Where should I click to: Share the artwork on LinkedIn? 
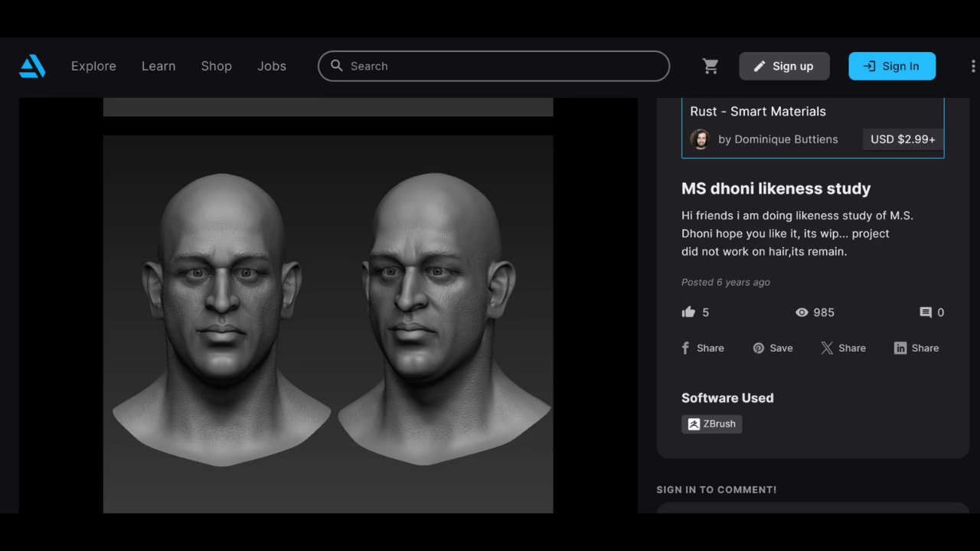click(916, 348)
